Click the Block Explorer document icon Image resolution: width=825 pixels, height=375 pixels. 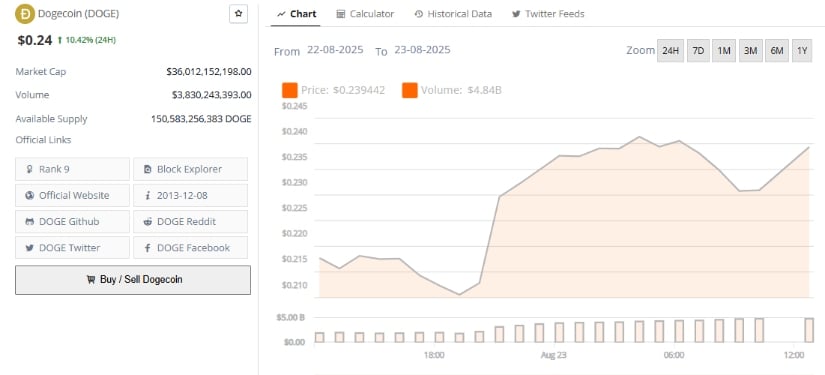pyautogui.click(x=147, y=169)
